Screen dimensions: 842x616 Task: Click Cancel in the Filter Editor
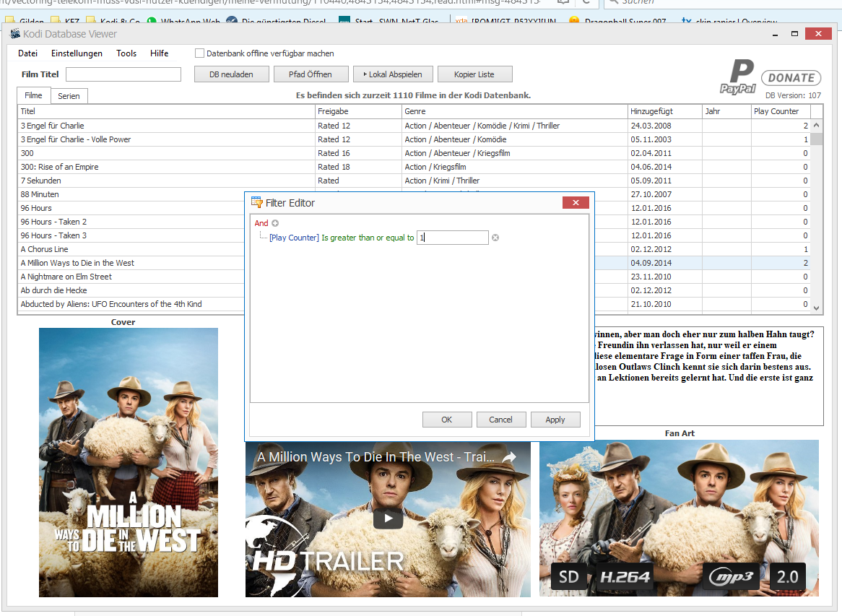(500, 420)
